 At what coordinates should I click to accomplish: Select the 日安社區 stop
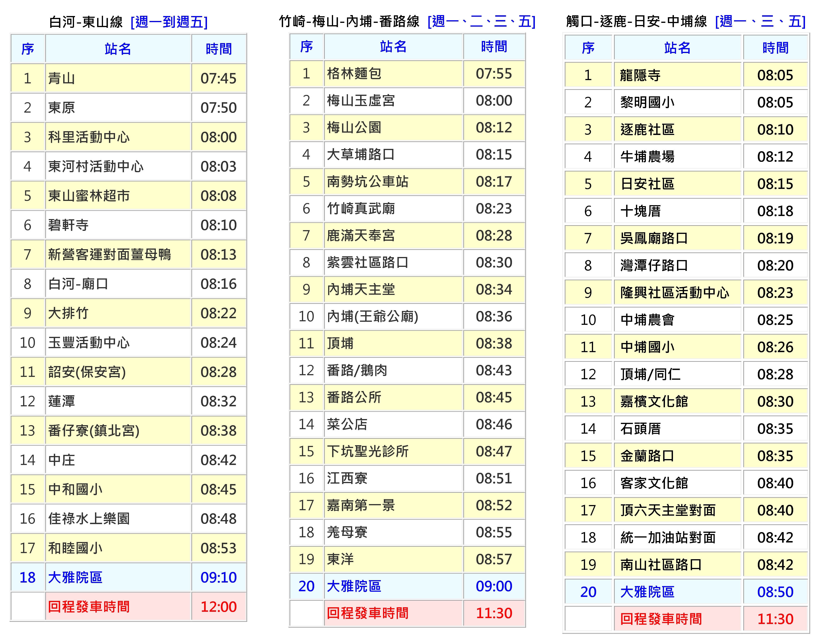coord(647,184)
